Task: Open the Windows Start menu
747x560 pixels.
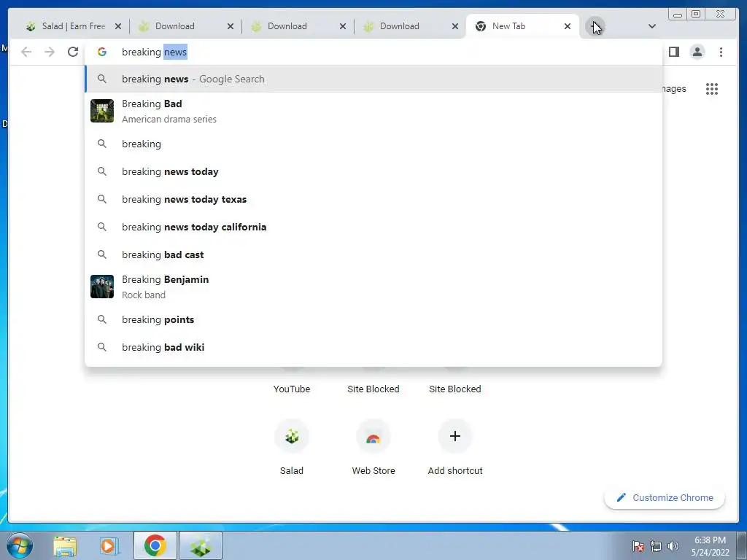Action: pos(20,545)
